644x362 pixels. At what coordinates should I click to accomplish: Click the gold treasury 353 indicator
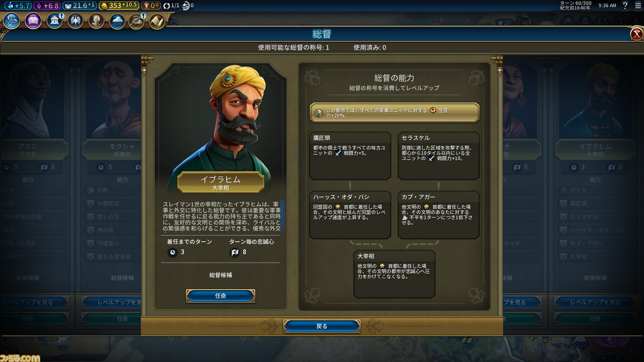[118, 6]
